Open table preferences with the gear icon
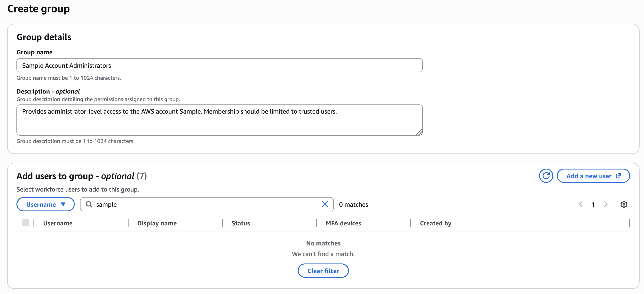644x294 pixels. point(624,204)
